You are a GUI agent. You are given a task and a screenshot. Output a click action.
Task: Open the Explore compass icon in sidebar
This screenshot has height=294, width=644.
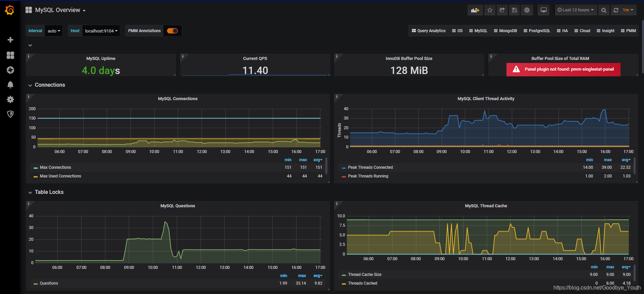click(x=10, y=70)
